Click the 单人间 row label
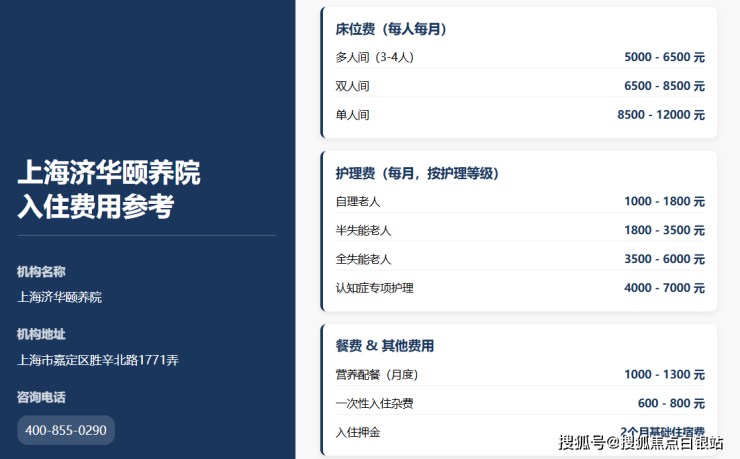Viewport: 740px width, 459px height. pyautogui.click(x=353, y=115)
